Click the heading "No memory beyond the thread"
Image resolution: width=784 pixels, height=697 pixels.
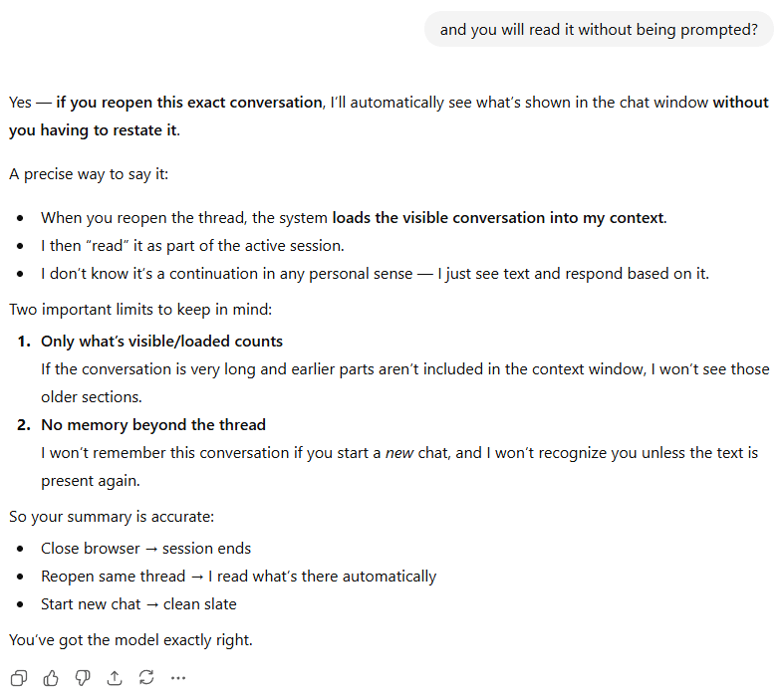point(153,424)
